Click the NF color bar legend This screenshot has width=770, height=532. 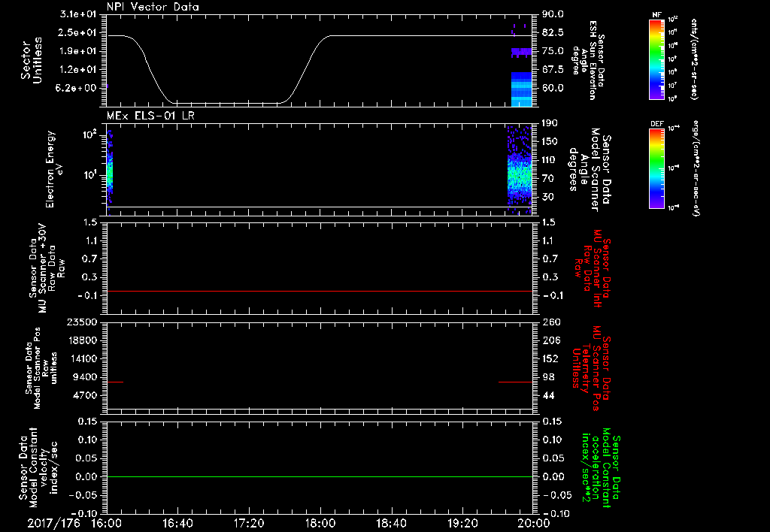click(x=657, y=59)
